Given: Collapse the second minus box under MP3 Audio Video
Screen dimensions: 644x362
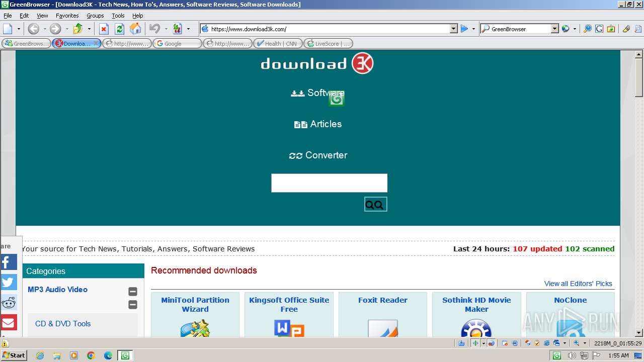Looking at the screenshot, I should (x=133, y=304).
